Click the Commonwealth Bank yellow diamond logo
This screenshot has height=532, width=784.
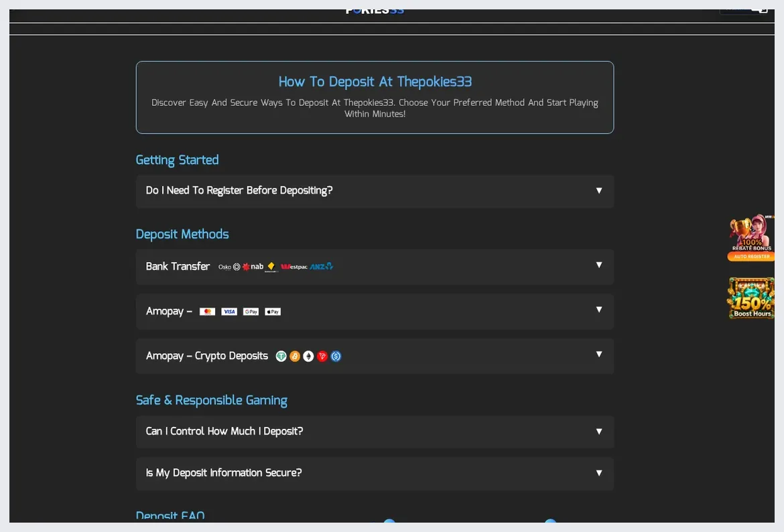point(271,267)
